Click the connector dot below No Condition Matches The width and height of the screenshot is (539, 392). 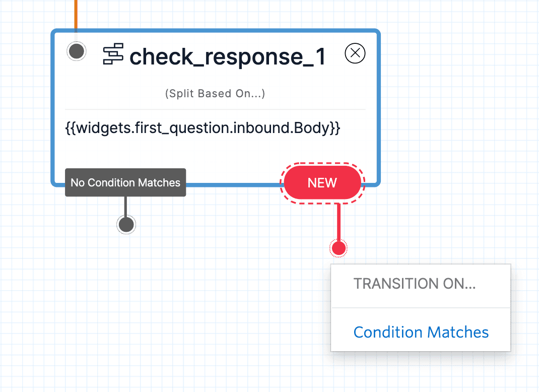coord(126,224)
